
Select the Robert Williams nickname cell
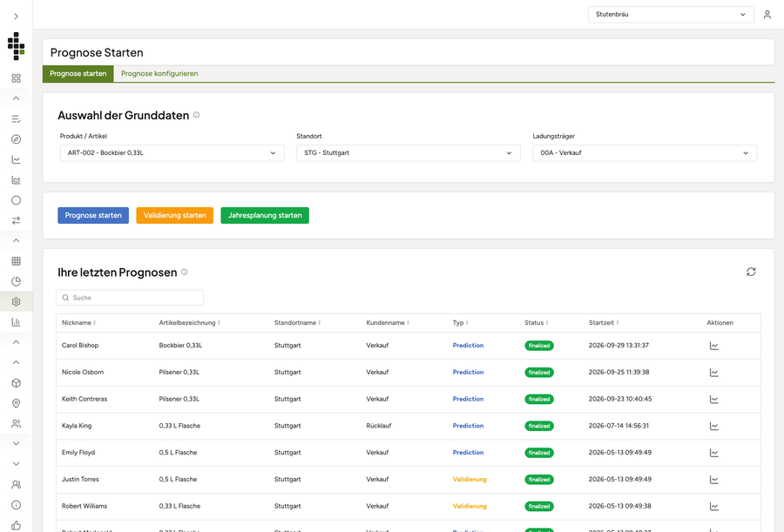(84, 506)
